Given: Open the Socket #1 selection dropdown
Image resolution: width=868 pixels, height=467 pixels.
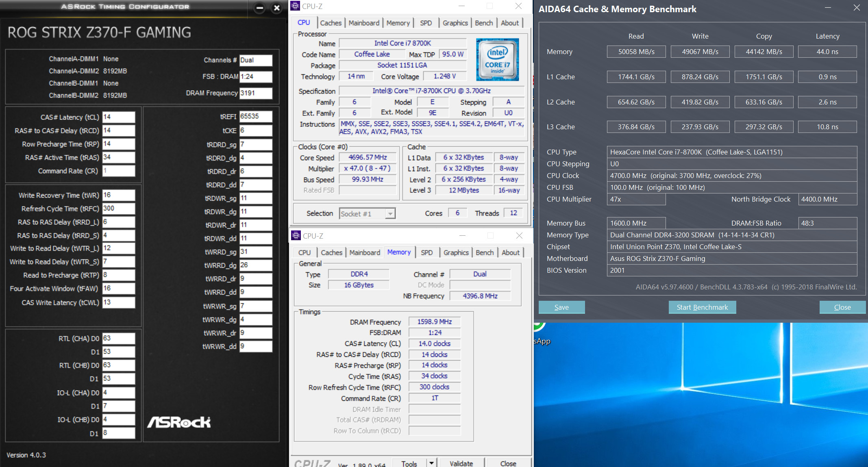Looking at the screenshot, I should tap(390, 214).
